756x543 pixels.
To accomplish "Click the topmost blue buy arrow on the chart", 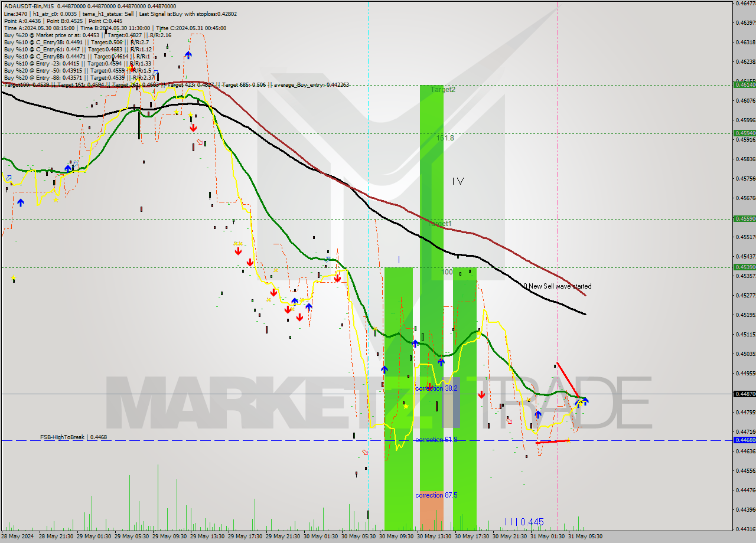I will (188, 55).
